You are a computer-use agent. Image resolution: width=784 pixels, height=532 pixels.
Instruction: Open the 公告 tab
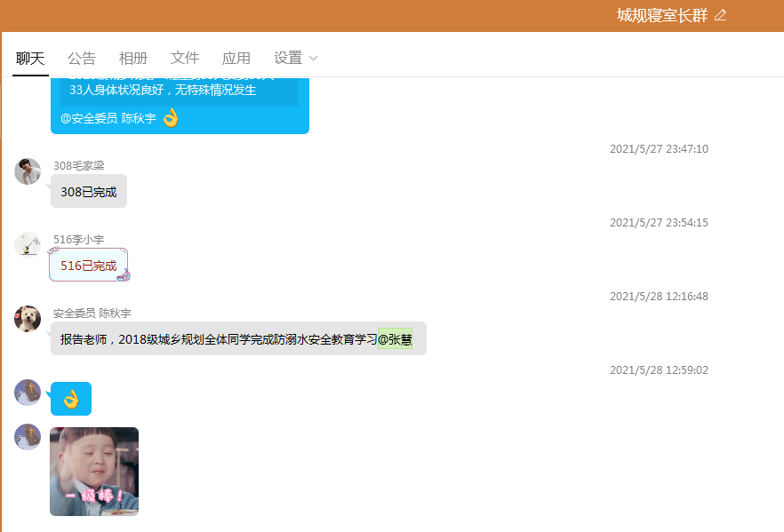pyautogui.click(x=82, y=59)
